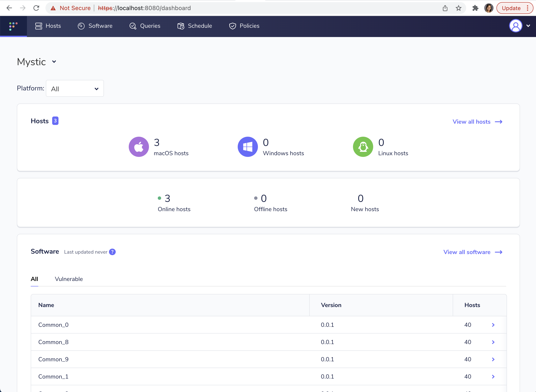Open the extensions puzzle icon
Image resolution: width=536 pixels, height=392 pixels.
[x=475, y=8]
